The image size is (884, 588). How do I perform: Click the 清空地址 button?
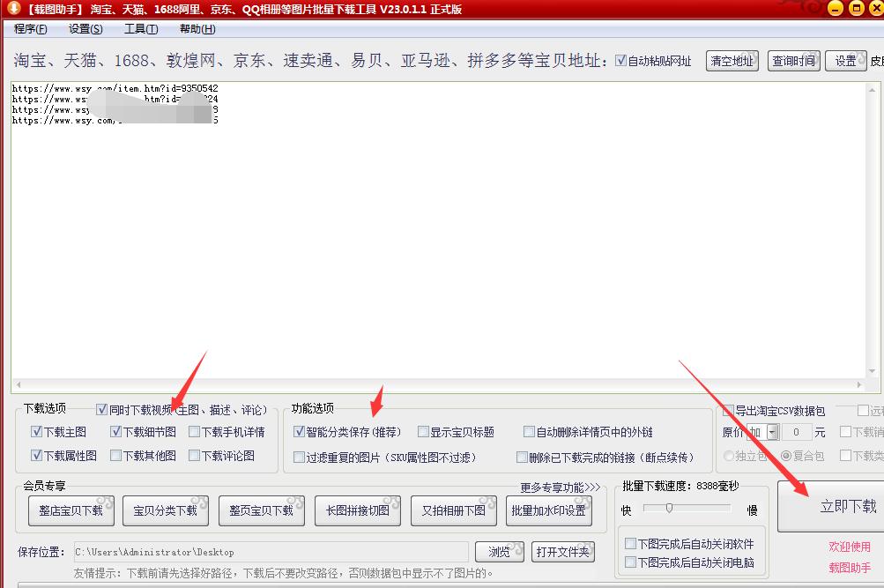click(732, 60)
